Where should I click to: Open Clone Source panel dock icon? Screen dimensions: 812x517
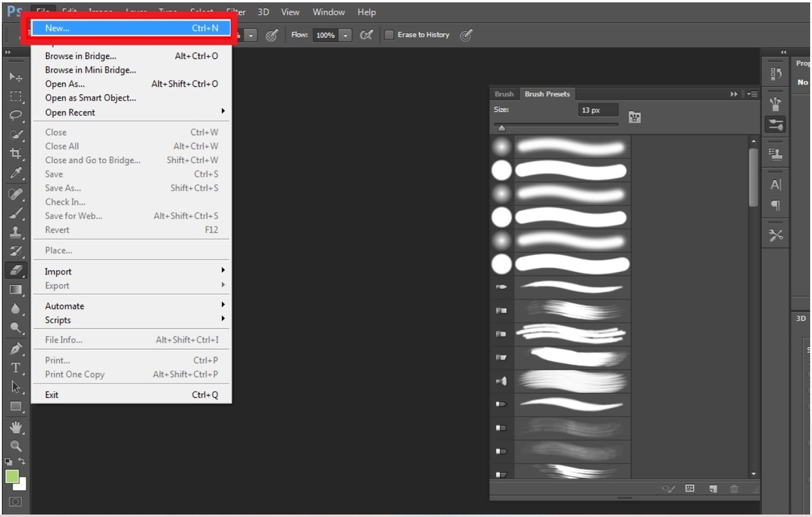(x=775, y=154)
